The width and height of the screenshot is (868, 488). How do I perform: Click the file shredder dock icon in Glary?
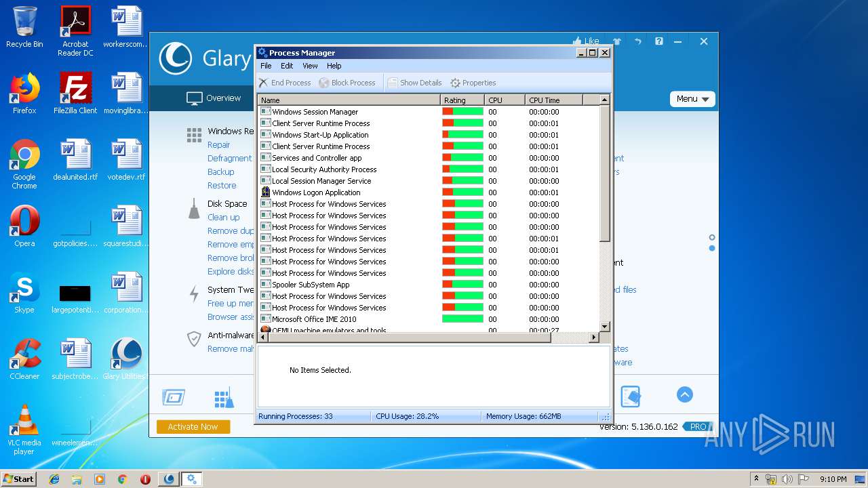coord(631,396)
